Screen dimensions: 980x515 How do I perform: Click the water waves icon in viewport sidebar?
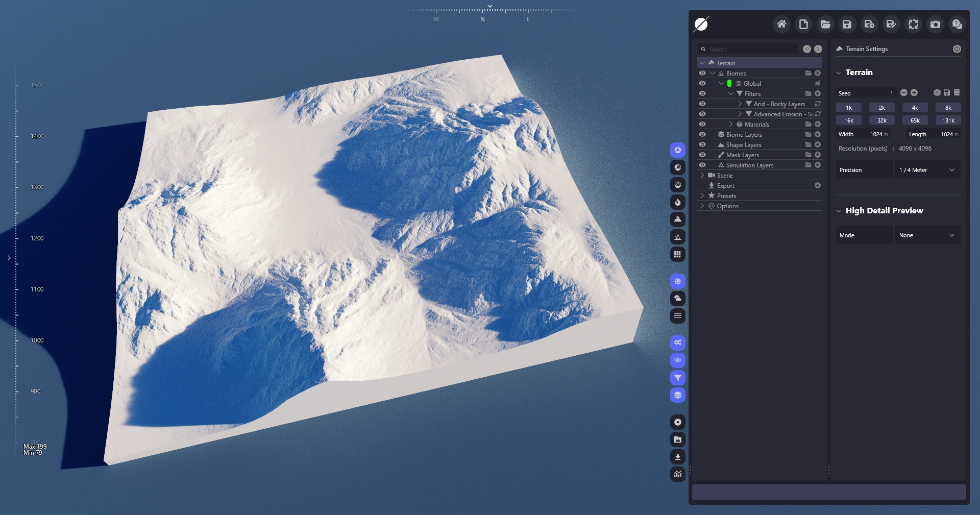coord(677,316)
